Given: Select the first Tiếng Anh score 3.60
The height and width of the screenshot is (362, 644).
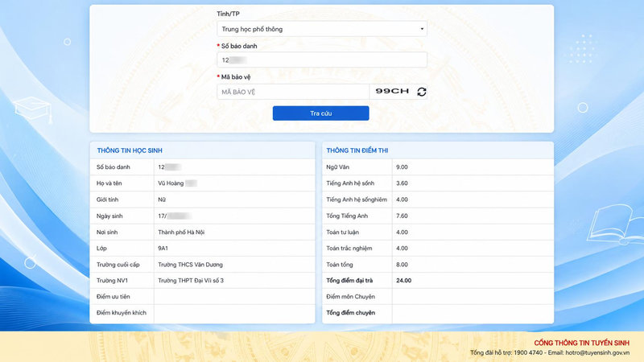Looking at the screenshot, I should pos(402,183).
